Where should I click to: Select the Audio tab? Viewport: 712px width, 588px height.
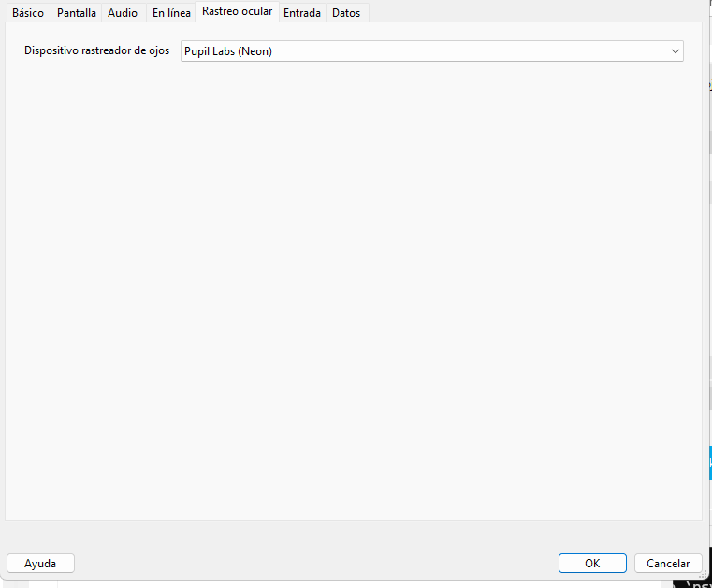[123, 13]
